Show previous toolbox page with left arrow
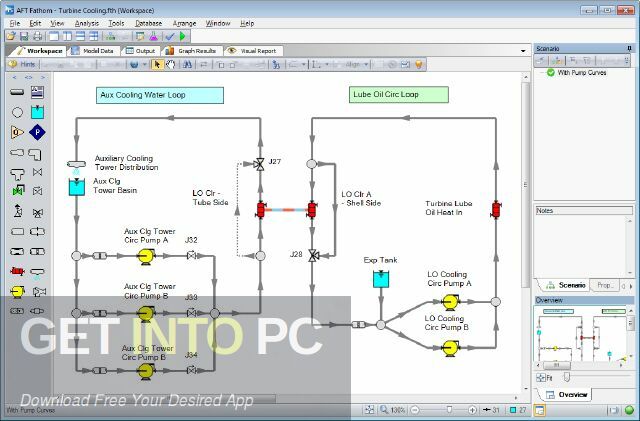This screenshot has width=640, height=421. click(x=14, y=77)
